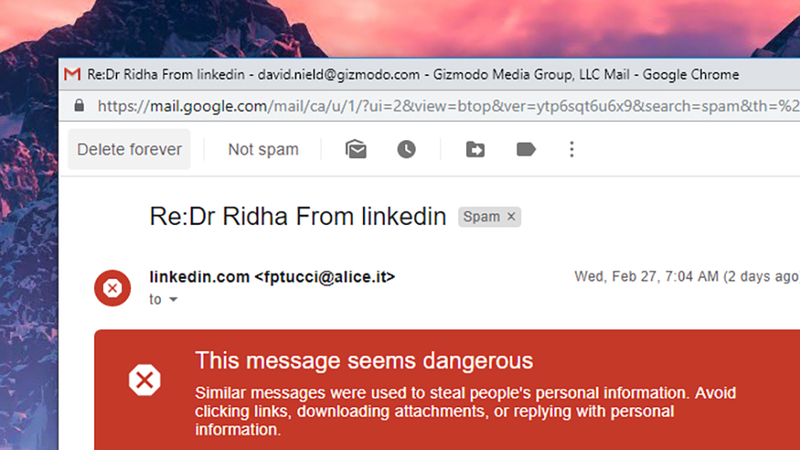Viewport: 800px width, 450px height.
Task: Expand recipient details arrow next to 'to'
Action: [173, 299]
